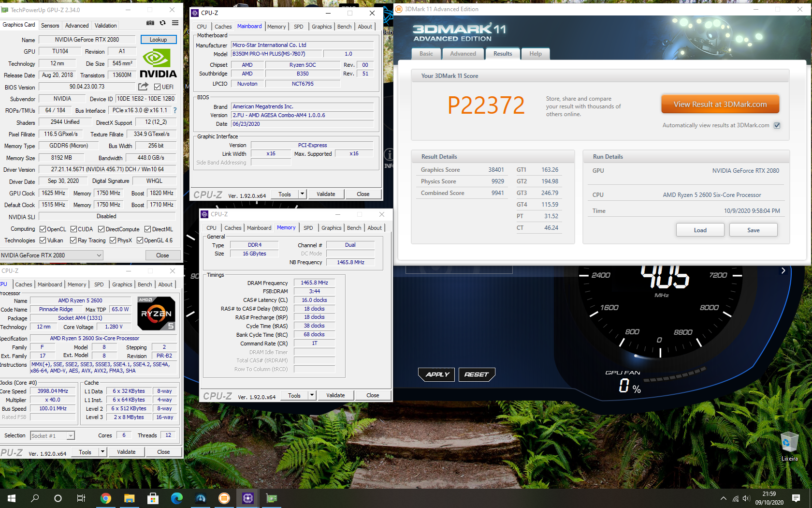Open the Socket #1 selection dropdown
812x508 pixels.
click(52, 435)
